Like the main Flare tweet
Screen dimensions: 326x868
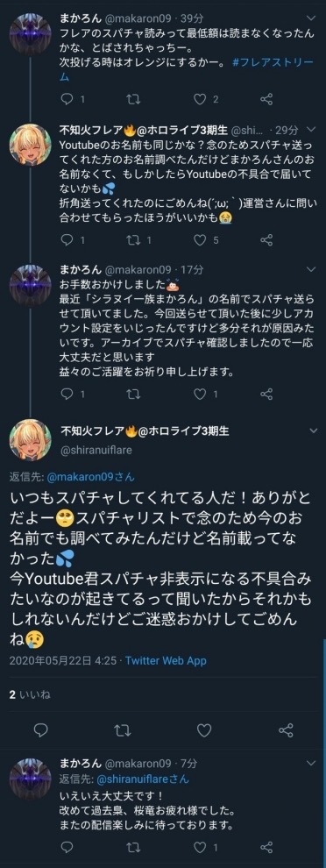pyautogui.click(x=204, y=730)
